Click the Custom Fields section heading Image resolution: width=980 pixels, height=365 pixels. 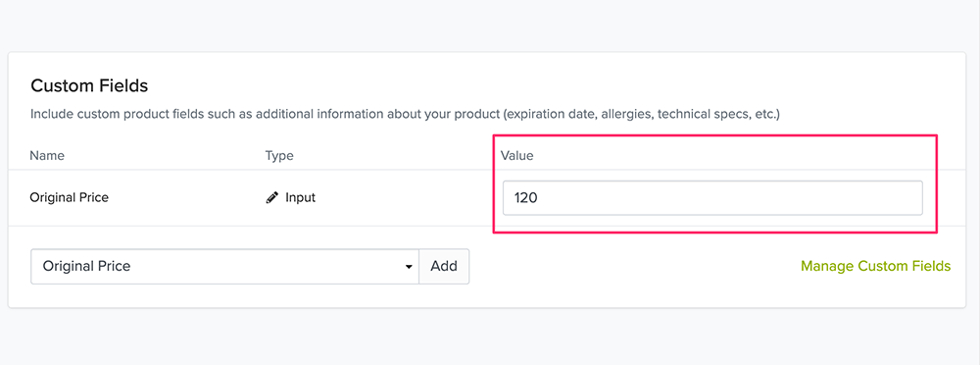coord(89,85)
